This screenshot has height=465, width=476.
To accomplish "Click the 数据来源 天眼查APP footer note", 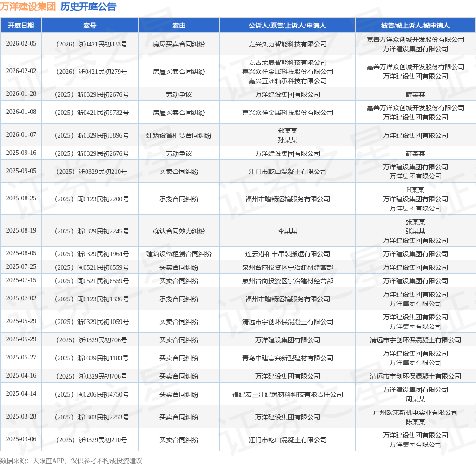I will coord(71,461).
